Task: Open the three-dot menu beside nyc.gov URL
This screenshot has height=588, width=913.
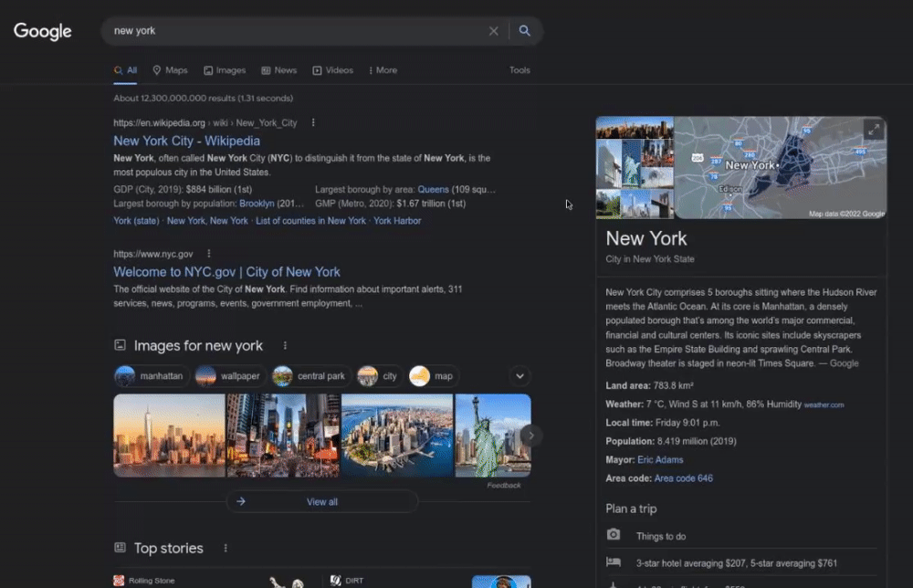Action: coord(209,254)
